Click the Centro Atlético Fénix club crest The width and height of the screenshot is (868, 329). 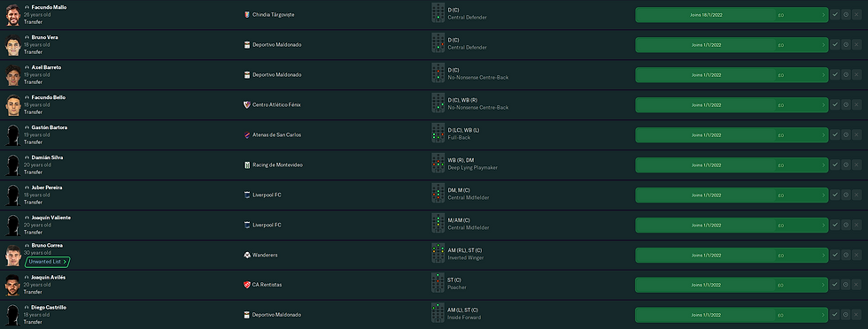(x=247, y=104)
